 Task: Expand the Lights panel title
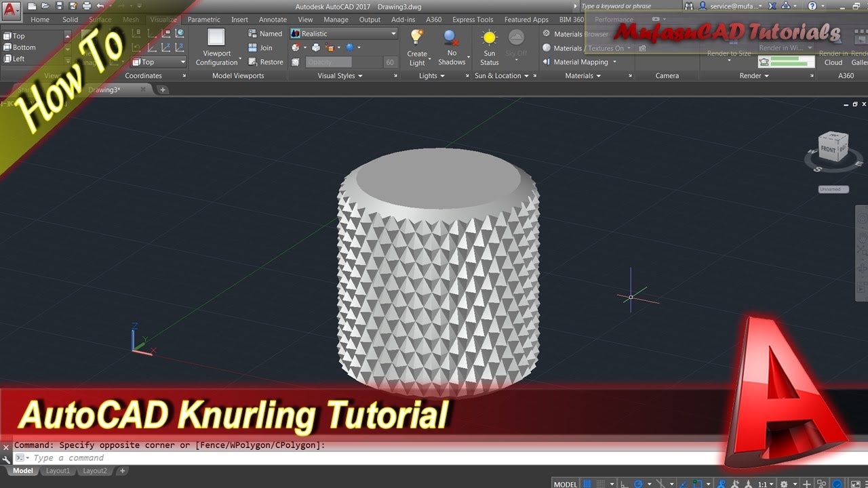point(431,76)
